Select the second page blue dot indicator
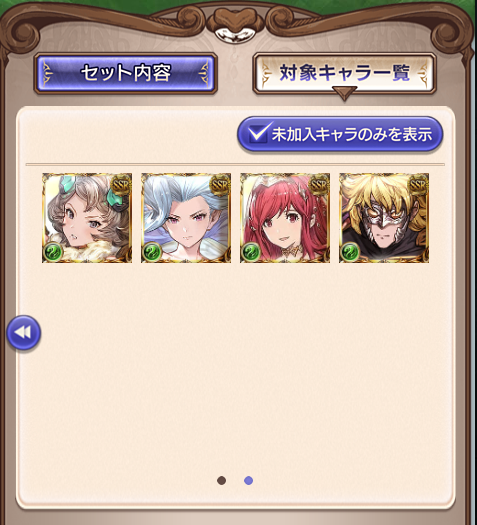The width and height of the screenshot is (477, 525). click(248, 480)
